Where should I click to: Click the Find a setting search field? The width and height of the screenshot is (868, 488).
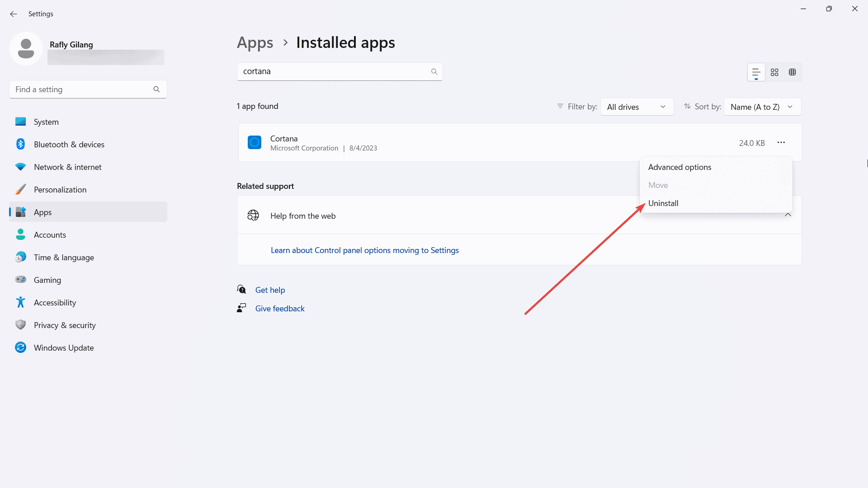[88, 89]
